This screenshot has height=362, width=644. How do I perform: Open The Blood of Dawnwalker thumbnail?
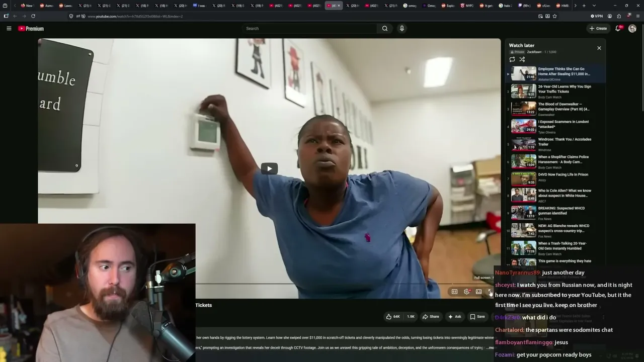(524, 109)
